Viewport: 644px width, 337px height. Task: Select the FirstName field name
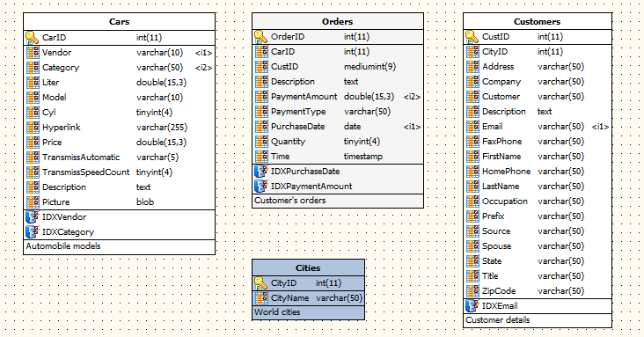click(x=501, y=157)
